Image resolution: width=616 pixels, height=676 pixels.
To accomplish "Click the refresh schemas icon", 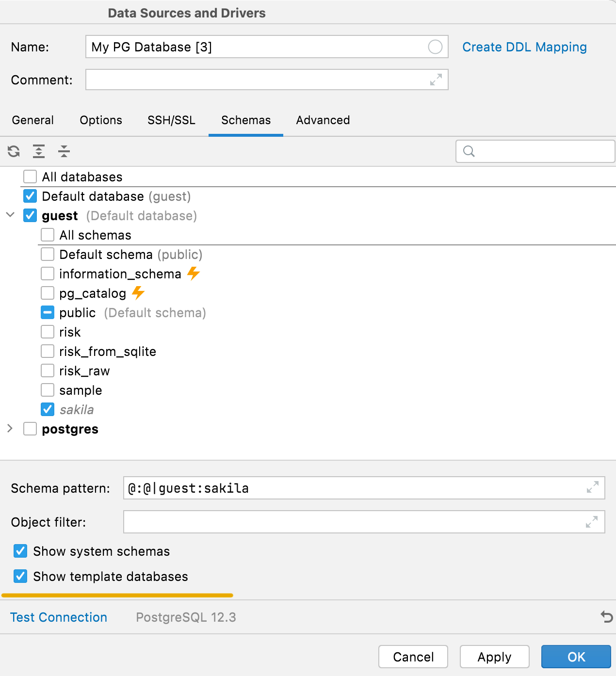I will [14, 151].
